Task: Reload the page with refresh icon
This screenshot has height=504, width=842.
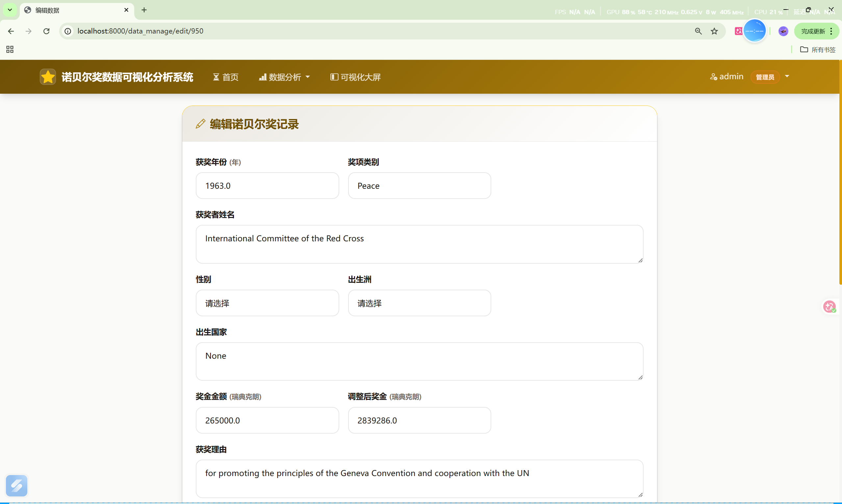Action: point(46,31)
